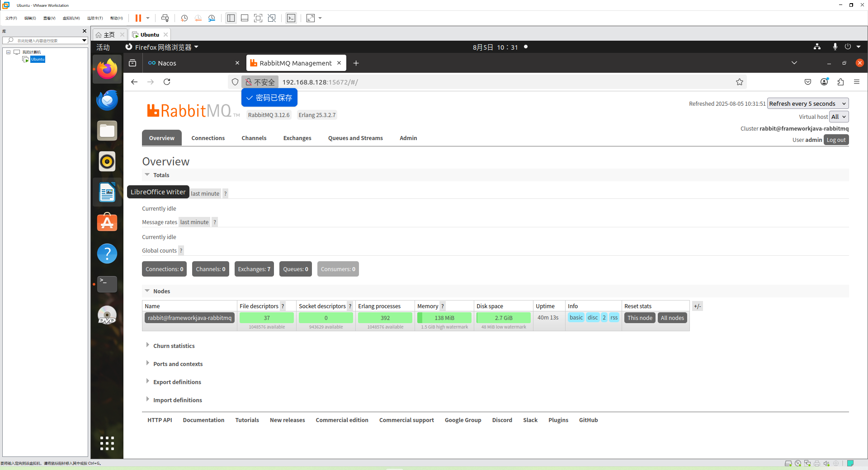
Task: Open the VMware console view icon
Action: [x=291, y=18]
